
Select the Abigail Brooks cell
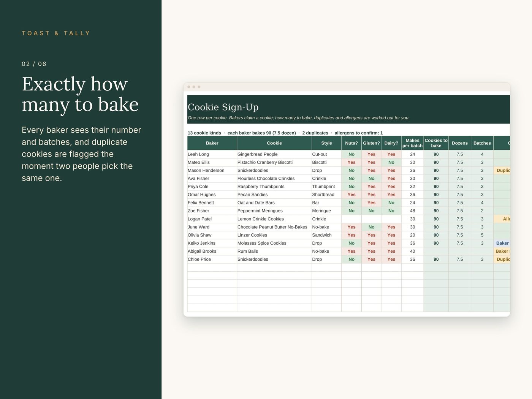(x=212, y=251)
